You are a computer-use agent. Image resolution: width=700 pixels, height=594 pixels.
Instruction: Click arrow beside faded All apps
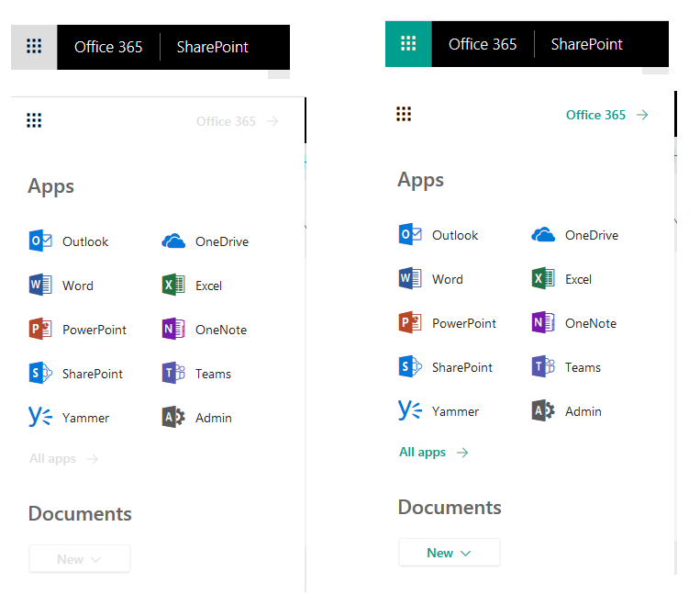(x=93, y=459)
